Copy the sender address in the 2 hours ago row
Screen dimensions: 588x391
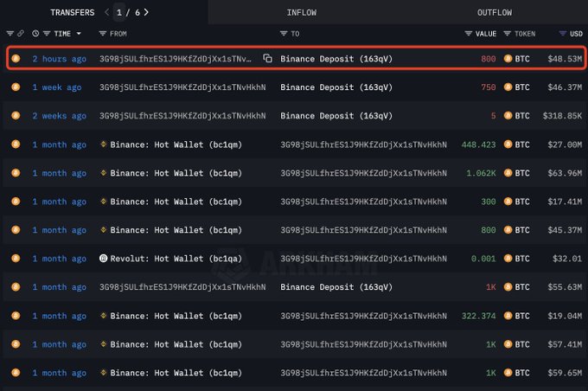coord(267,58)
